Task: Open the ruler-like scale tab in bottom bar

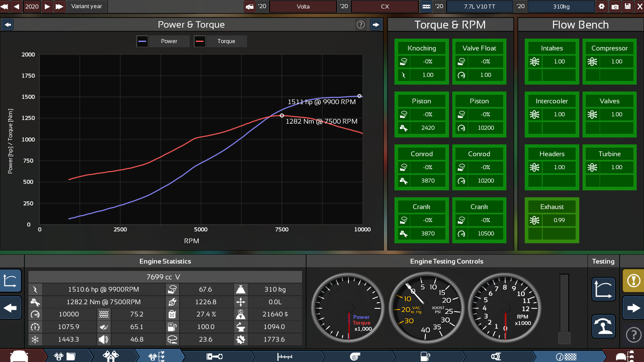Action: (x=285, y=357)
